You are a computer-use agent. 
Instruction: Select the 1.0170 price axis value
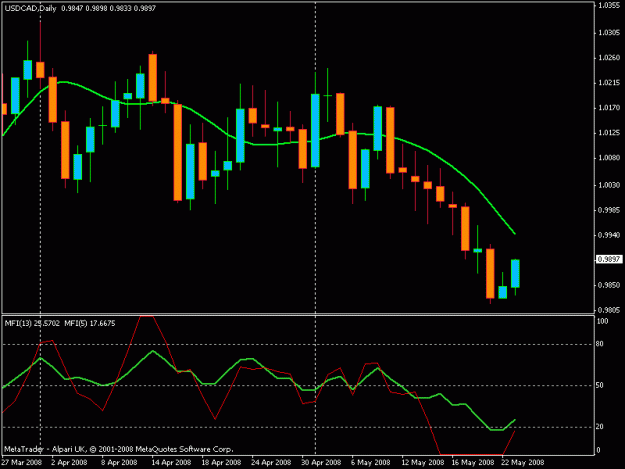tap(609, 108)
